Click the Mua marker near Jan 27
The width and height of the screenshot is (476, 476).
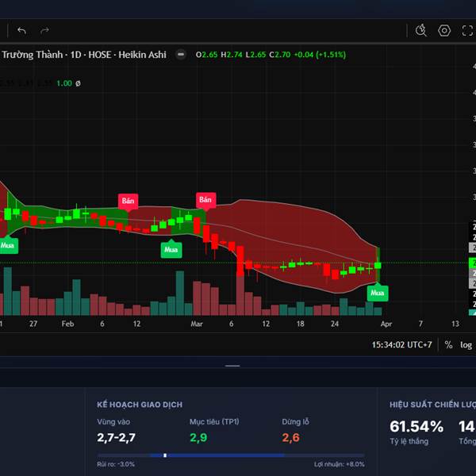8,244
